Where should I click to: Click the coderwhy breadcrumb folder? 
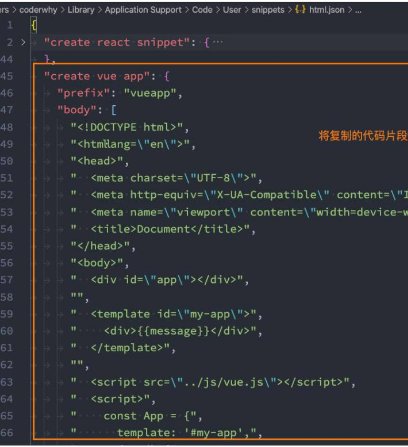(38, 10)
